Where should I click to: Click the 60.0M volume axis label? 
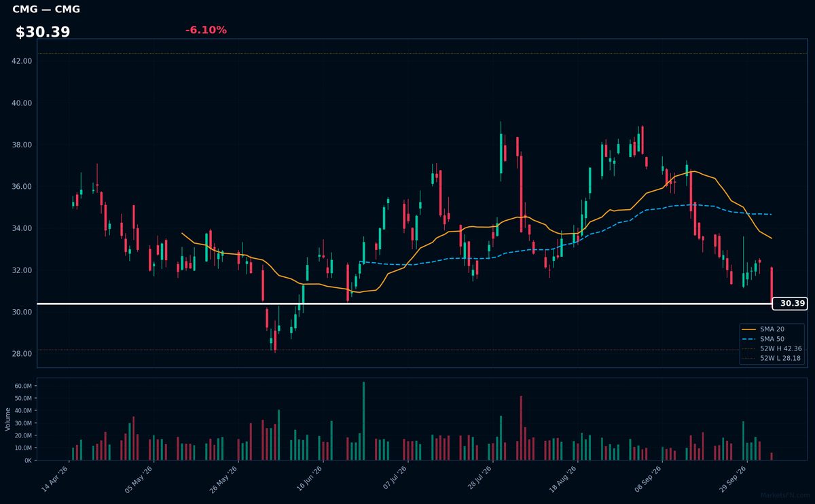click(24, 386)
